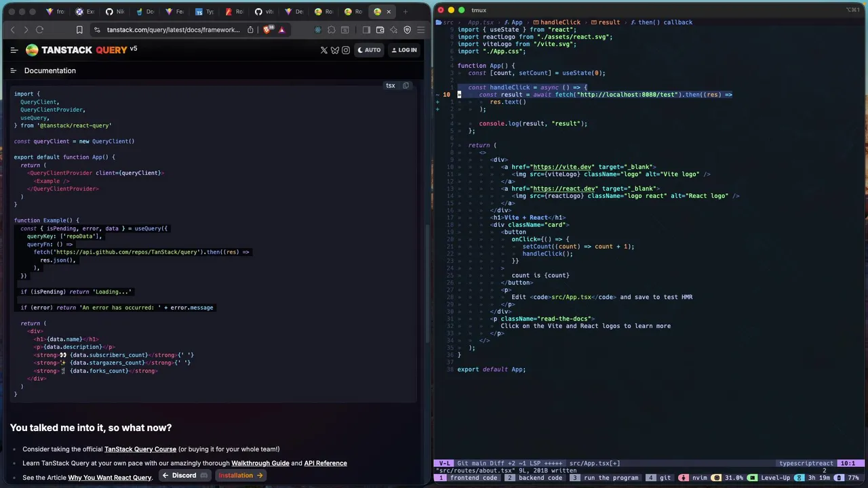This screenshot has height=488, width=868.
Task: Switch to the 'fro' Vite browser tab
Action: coord(56,12)
